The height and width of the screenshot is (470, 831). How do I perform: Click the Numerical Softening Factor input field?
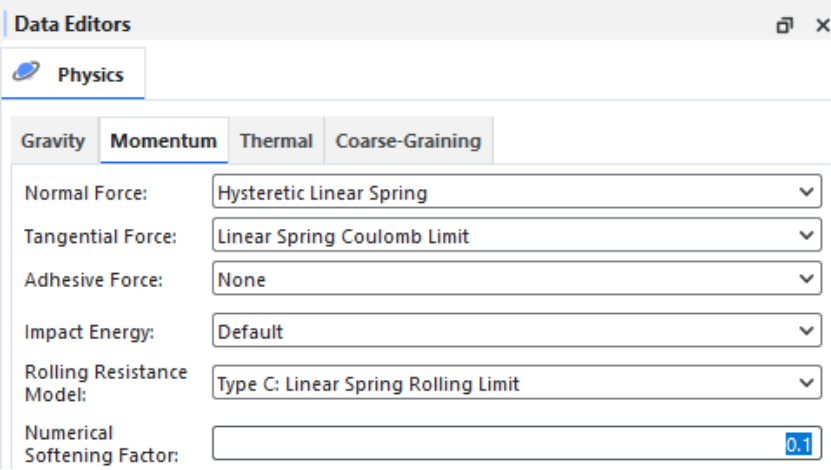[x=517, y=444]
